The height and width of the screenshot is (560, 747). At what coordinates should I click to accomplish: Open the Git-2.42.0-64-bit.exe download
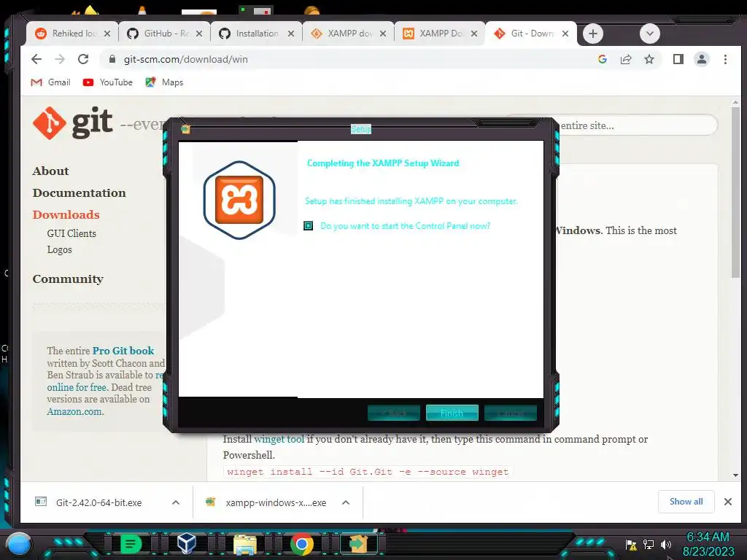coord(98,502)
